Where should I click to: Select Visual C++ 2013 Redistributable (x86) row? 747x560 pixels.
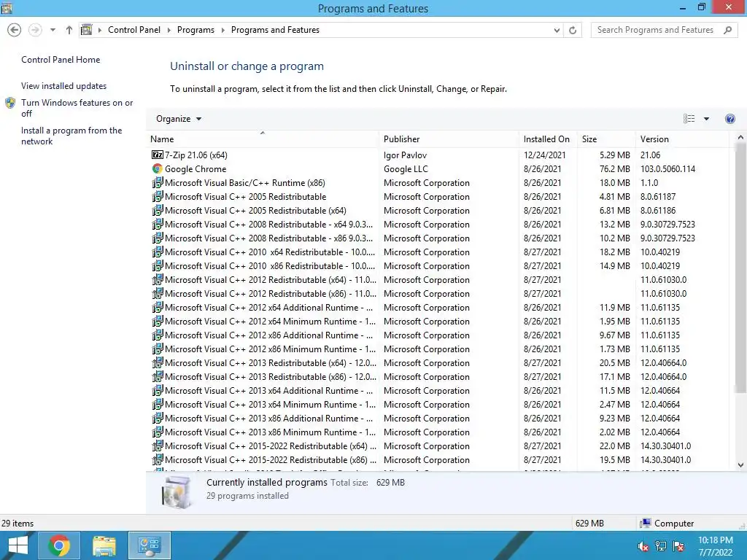[x=438, y=376]
